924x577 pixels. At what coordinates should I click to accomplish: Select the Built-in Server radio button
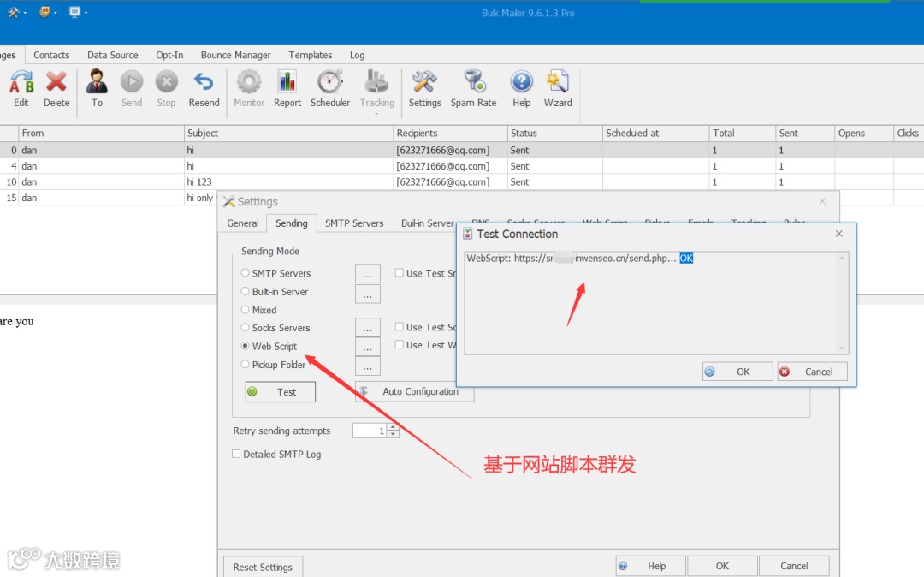point(246,291)
